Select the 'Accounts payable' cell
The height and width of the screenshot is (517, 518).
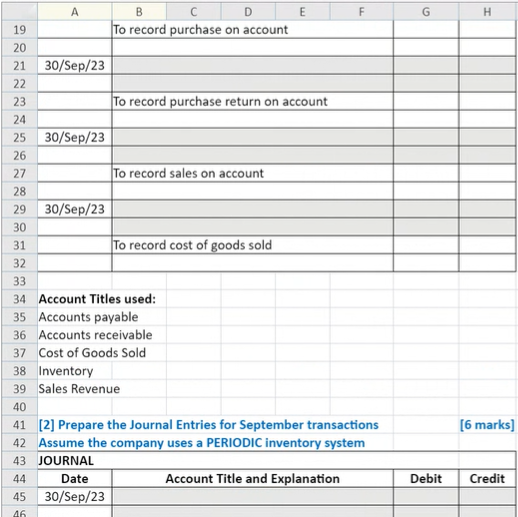pyautogui.click(x=88, y=317)
